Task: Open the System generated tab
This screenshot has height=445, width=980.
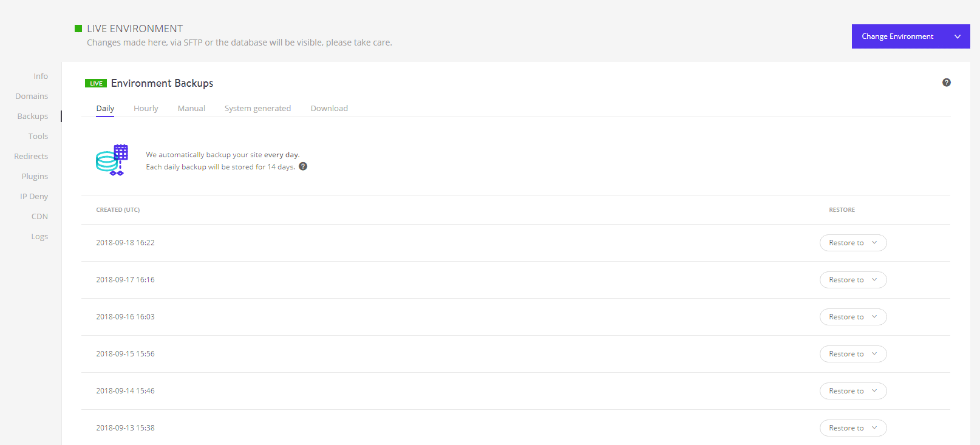Action: (257, 108)
